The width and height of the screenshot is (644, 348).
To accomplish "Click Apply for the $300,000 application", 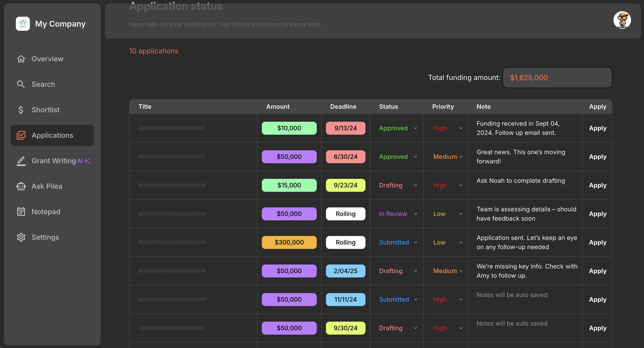I will [597, 243].
